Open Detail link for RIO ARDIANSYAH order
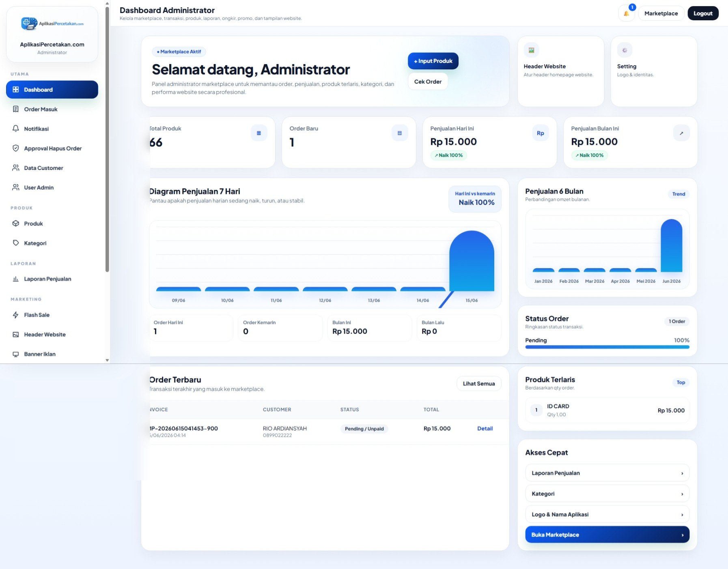 pos(485,428)
